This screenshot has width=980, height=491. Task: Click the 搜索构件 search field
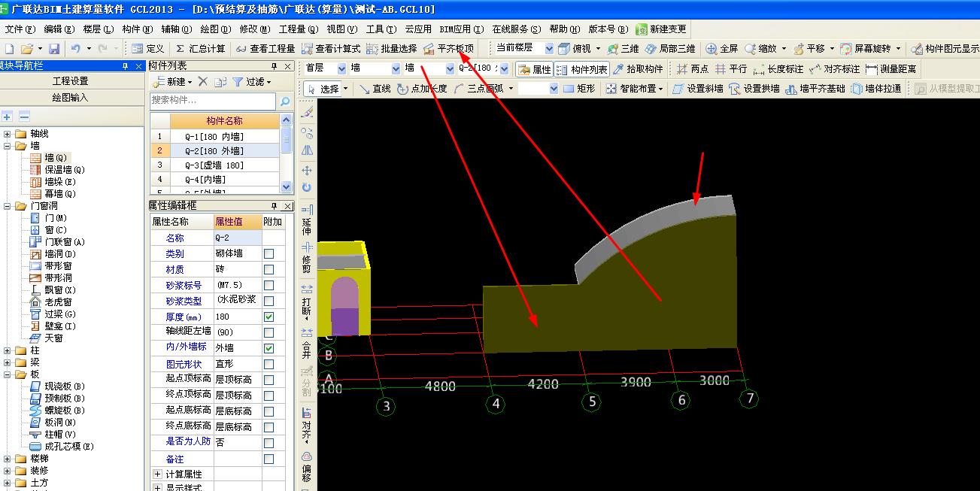214,101
